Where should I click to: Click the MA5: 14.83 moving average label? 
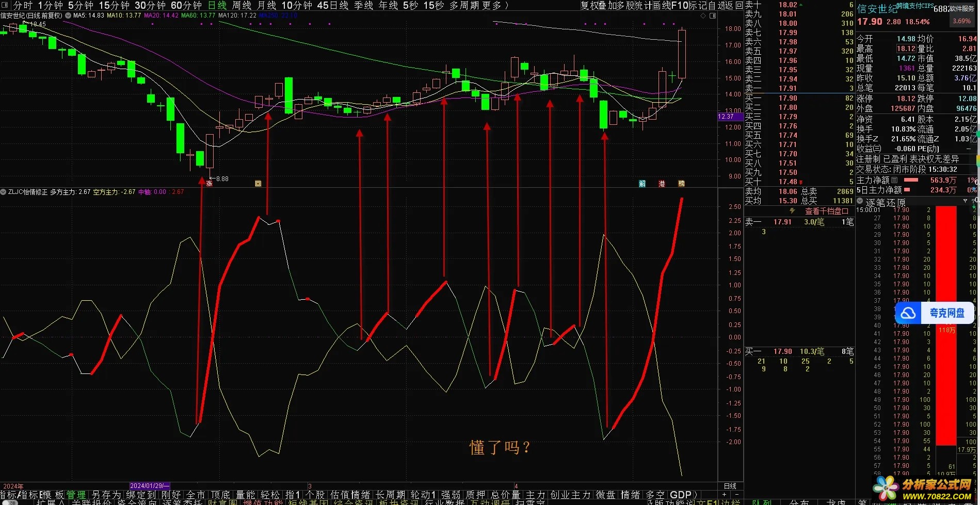pyautogui.click(x=89, y=15)
